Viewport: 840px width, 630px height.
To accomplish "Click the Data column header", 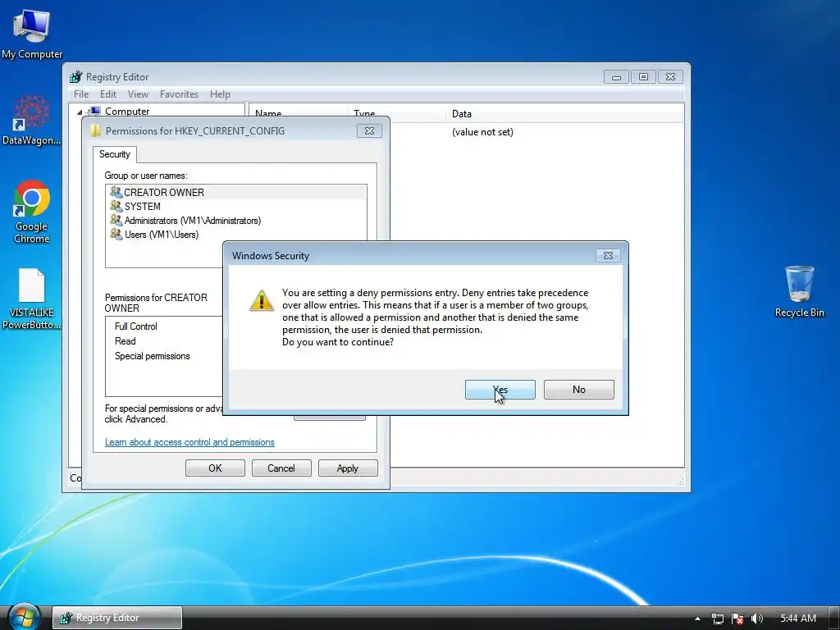I will [566, 113].
